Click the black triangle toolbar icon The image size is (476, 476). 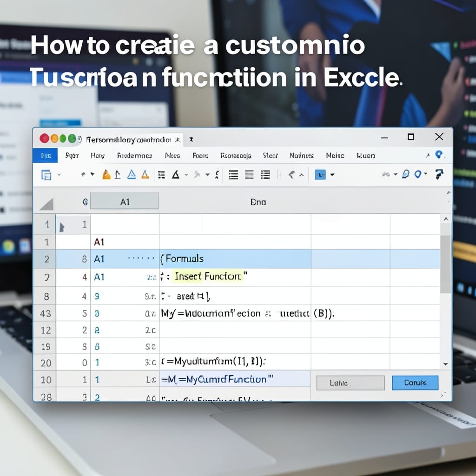(175, 175)
